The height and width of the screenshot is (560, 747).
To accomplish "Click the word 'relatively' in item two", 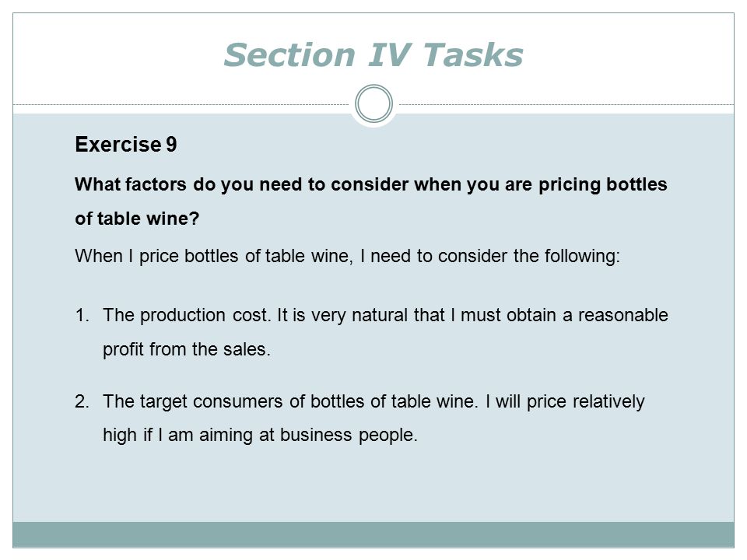I will [x=608, y=401].
